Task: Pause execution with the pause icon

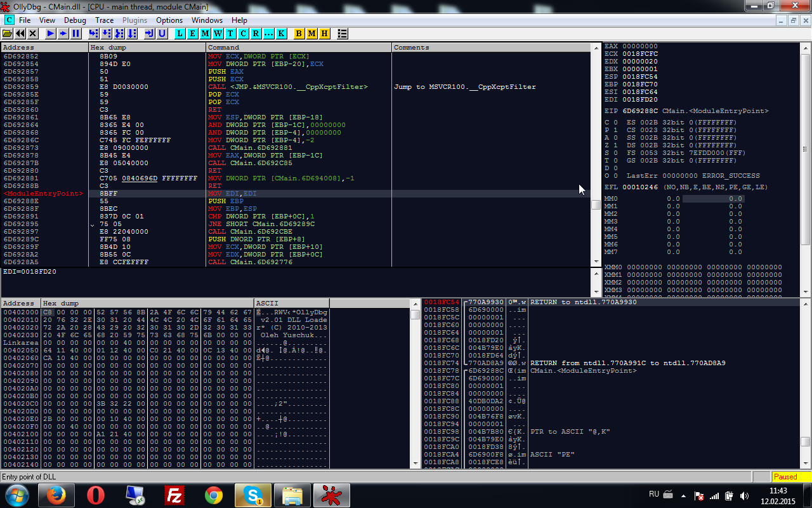Action: (x=76, y=33)
